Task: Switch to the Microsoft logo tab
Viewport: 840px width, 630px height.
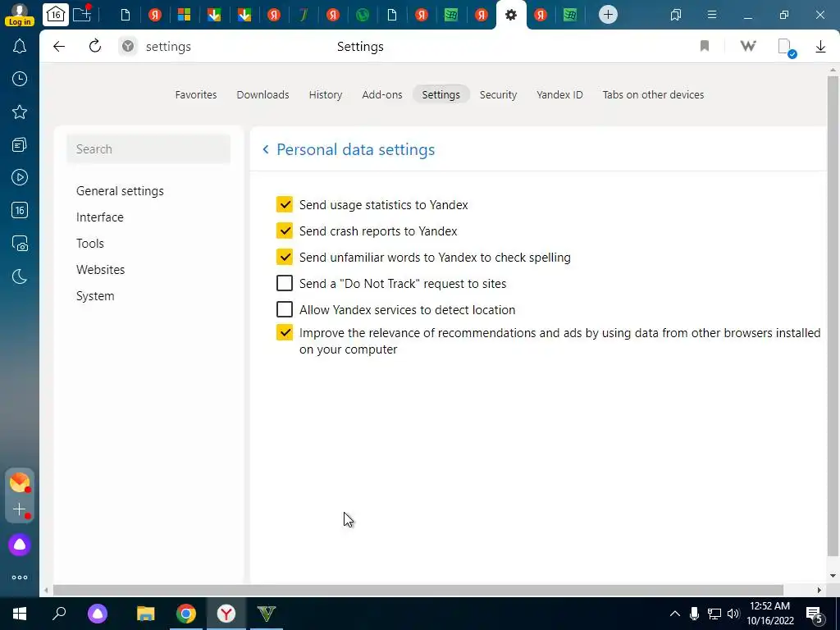Action: tap(185, 15)
